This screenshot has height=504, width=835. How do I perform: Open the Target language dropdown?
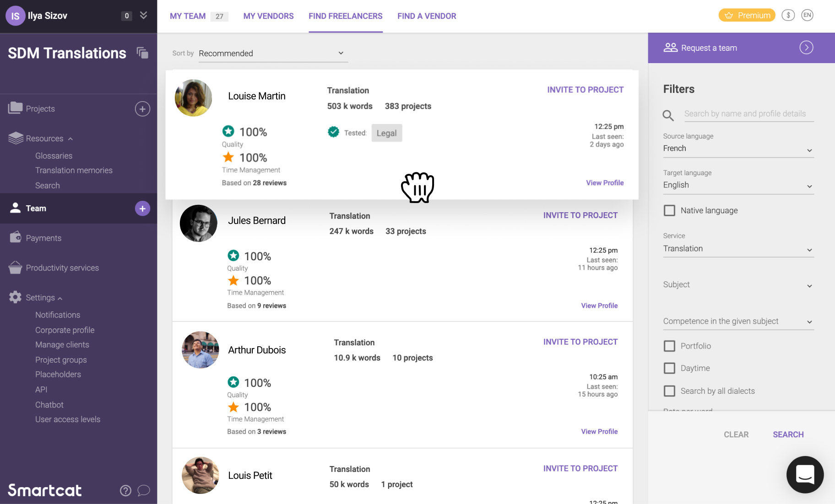737,185
